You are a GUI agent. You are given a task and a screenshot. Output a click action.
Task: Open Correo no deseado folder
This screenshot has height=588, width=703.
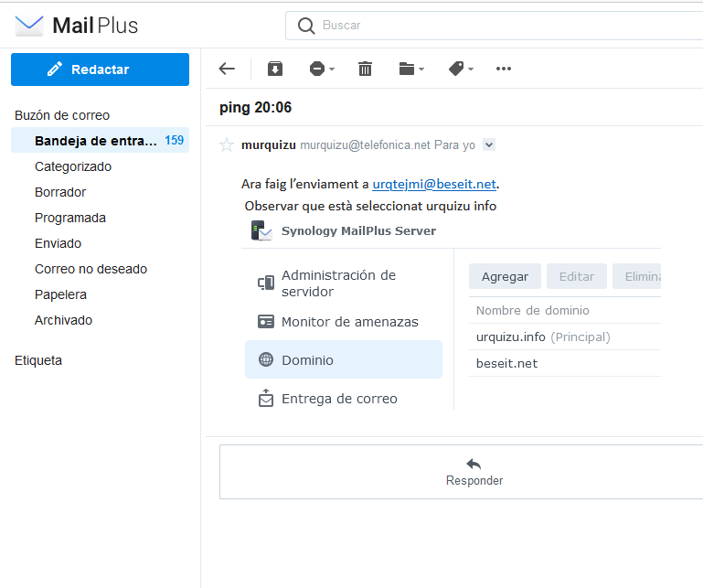[x=91, y=269]
